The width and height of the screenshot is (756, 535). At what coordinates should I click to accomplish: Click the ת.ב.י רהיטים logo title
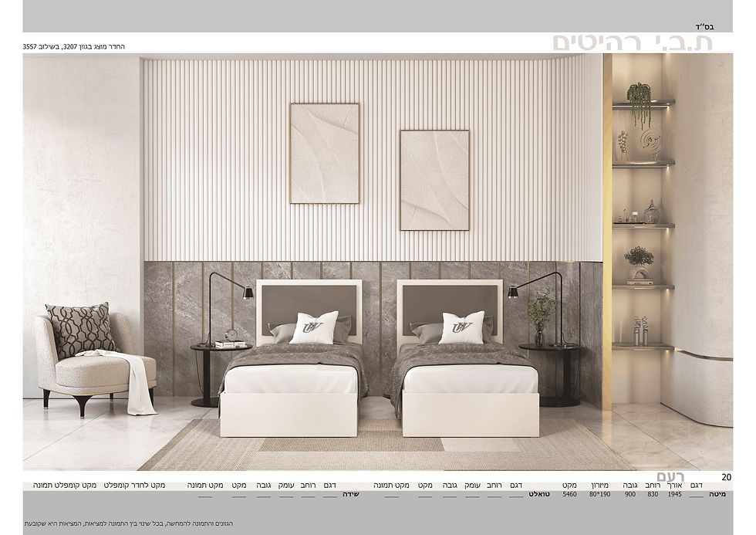633,42
